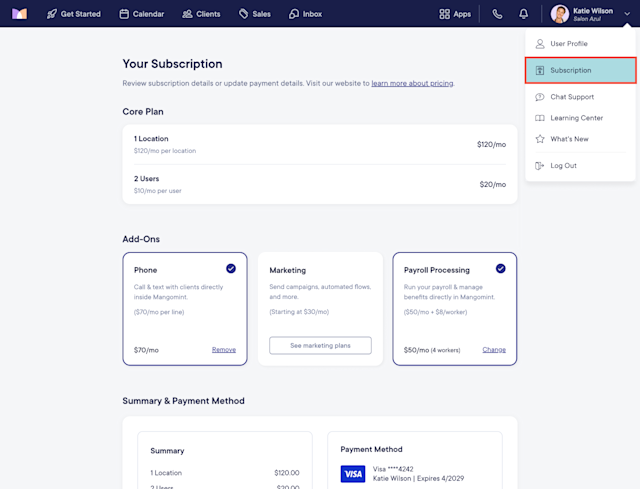Click the Mangomint logo icon
The height and width of the screenshot is (489, 640).
point(19,14)
